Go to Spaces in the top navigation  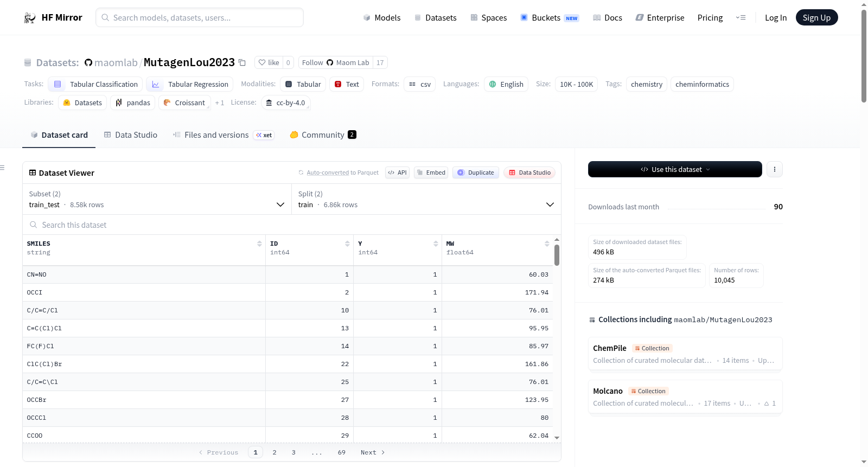pyautogui.click(x=489, y=18)
